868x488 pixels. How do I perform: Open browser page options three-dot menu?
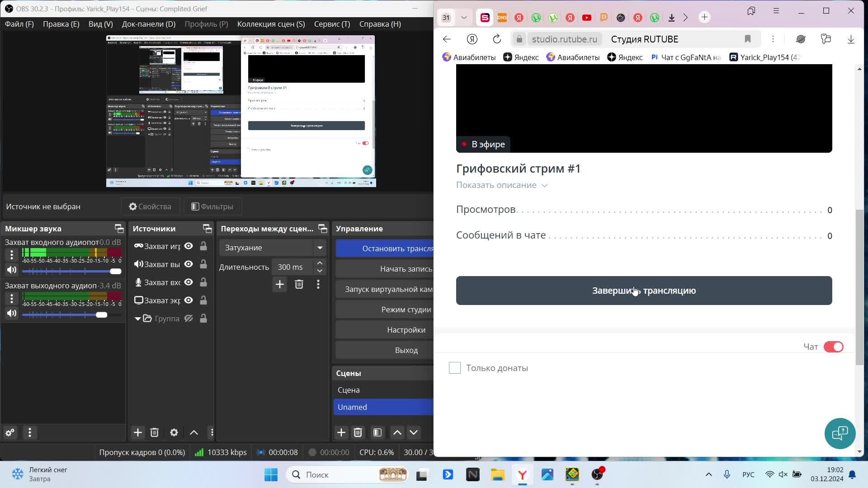[773, 39]
